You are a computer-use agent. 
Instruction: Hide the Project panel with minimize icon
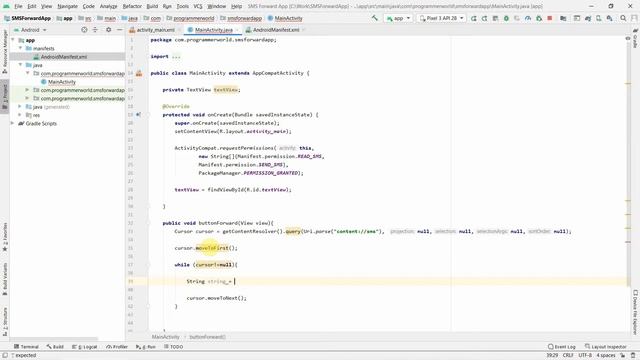119,30
